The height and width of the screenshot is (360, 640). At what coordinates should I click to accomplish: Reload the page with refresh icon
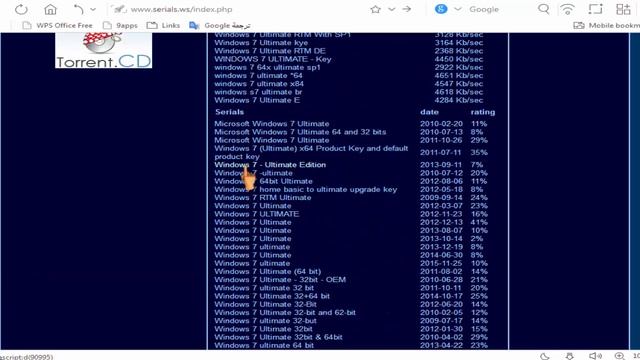click(x=21, y=9)
